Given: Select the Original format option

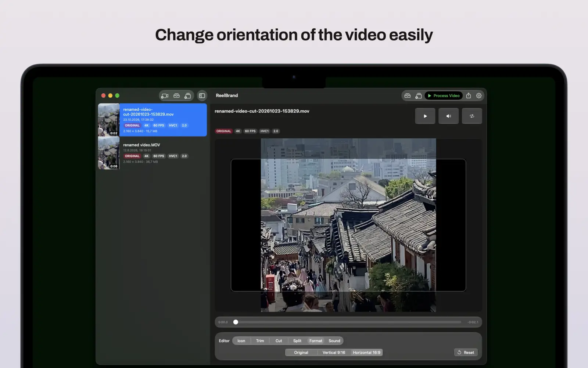Looking at the screenshot, I should point(301,353).
